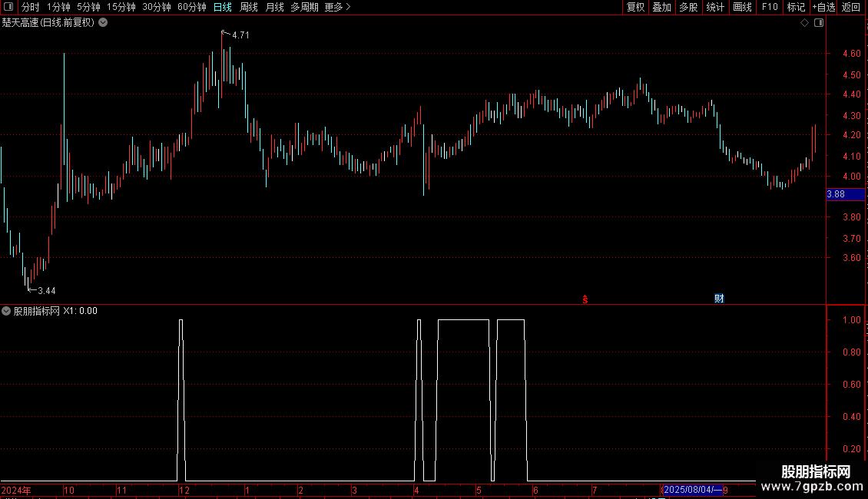
Task: Click the 2025/08/04 date label
Action: 693,490
